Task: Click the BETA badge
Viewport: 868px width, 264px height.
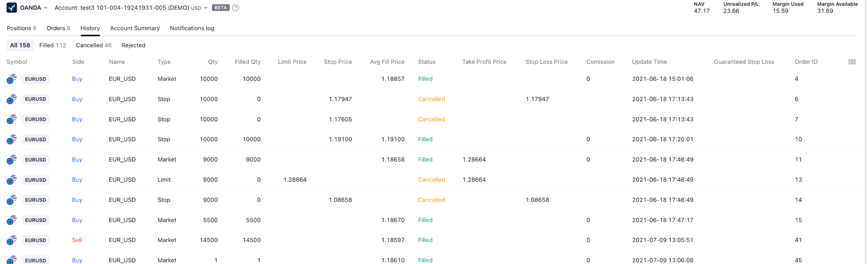Action: click(220, 8)
